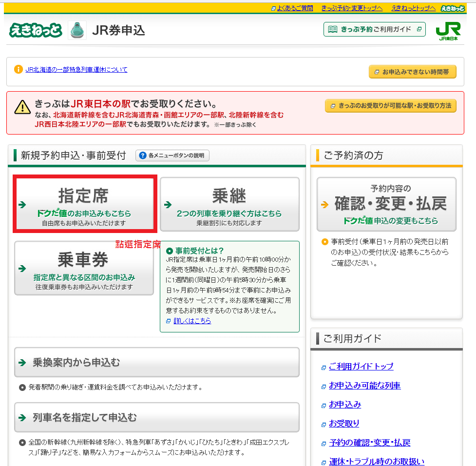Click the JR券申込 page title
The image size is (476, 466).
[x=119, y=30]
